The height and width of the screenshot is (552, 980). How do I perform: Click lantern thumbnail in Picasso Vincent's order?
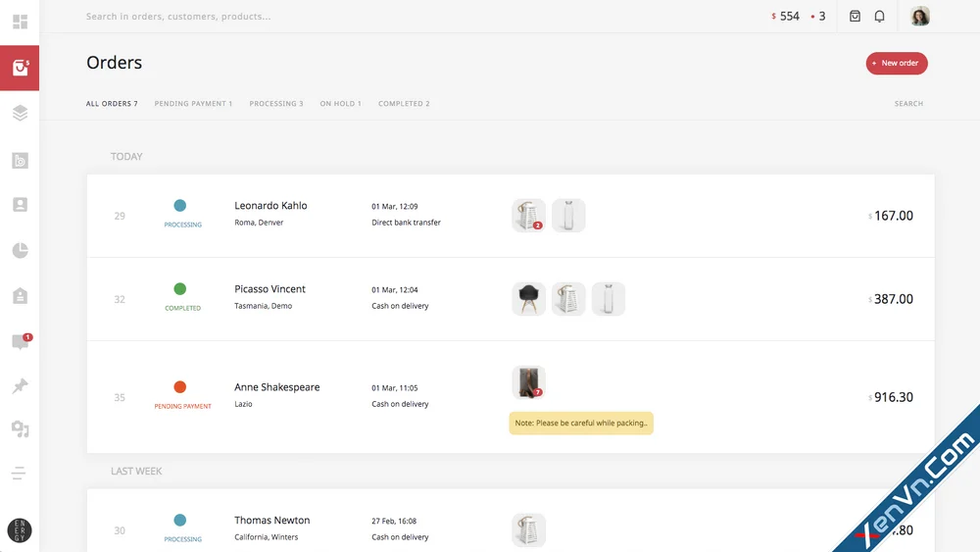568,299
